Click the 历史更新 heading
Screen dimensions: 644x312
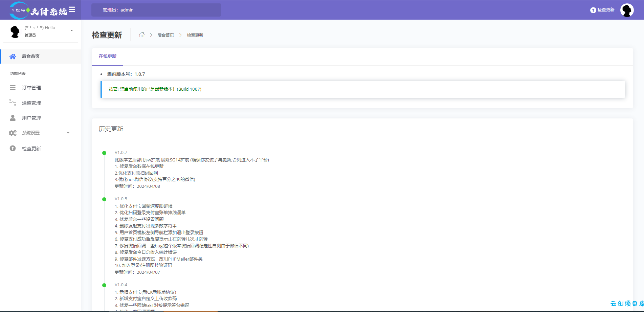click(x=111, y=129)
